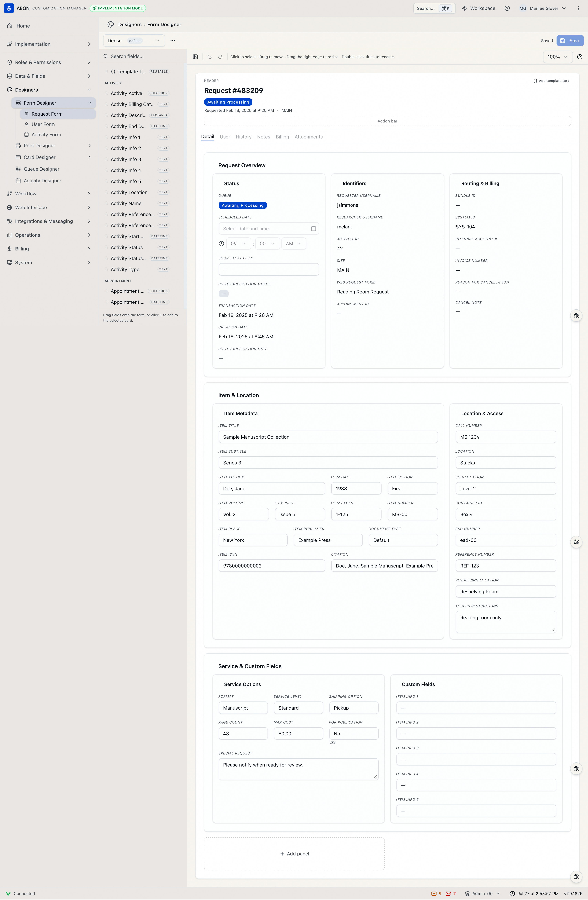Open the Admin (5) role dropdown
The image size is (588, 900).
pos(482,894)
